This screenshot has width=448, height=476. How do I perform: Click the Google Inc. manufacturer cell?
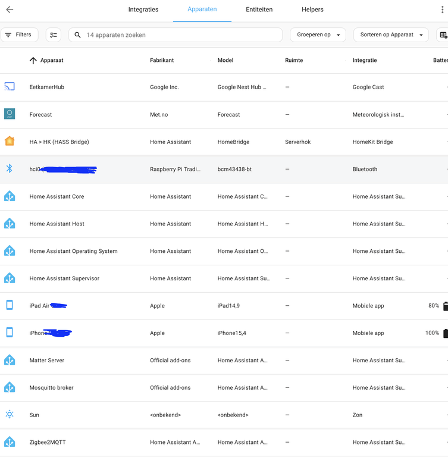164,87
